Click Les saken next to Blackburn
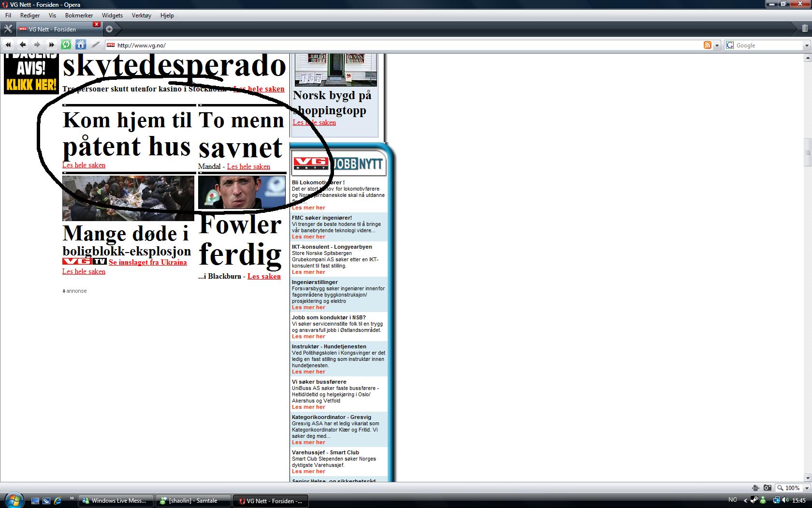Viewport: 812px width, 508px height. point(264,276)
